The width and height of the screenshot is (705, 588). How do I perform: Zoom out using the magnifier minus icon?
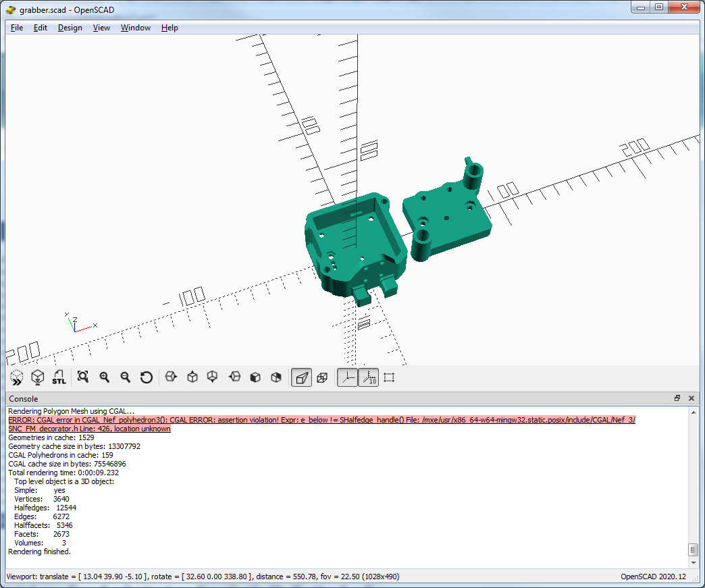tap(126, 377)
